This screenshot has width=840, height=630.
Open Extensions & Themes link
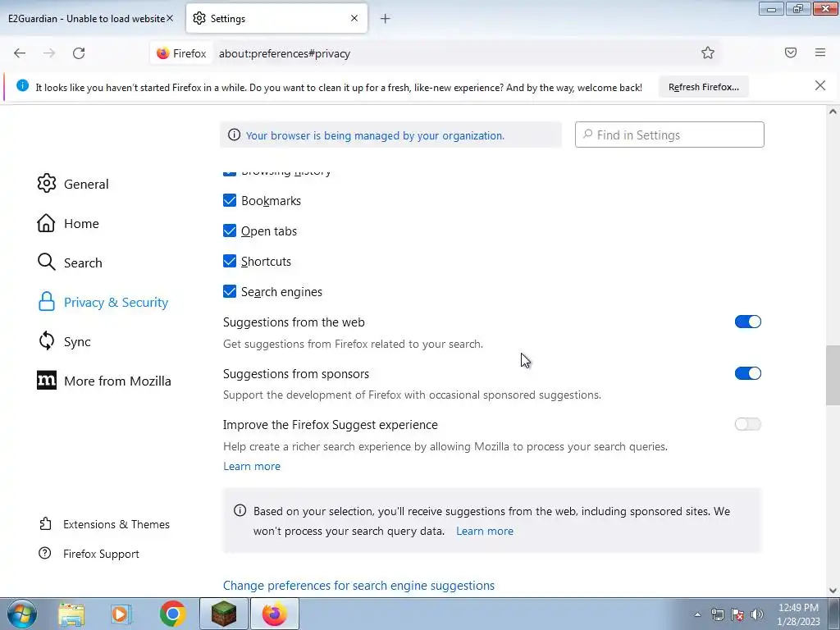pyautogui.click(x=116, y=524)
